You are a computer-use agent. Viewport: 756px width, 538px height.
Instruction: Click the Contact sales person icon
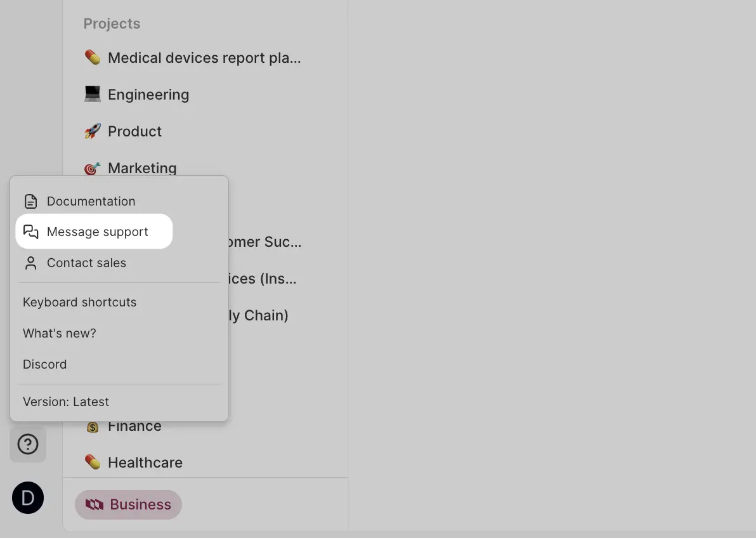point(30,263)
